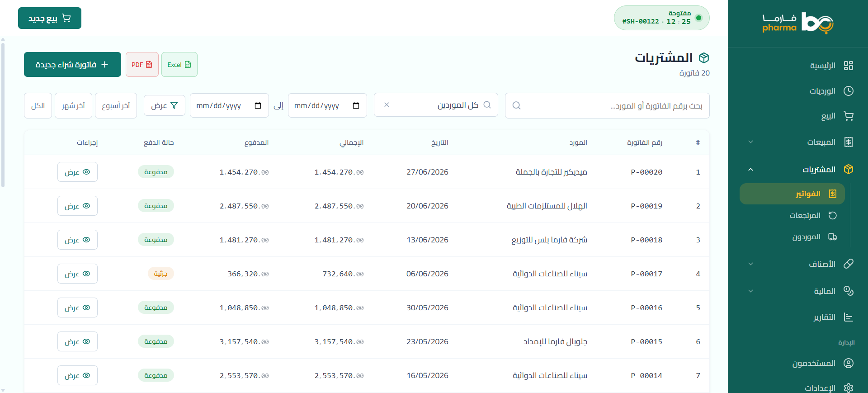The width and height of the screenshot is (868, 393).
Task: Click the مدفوعة status badge for P-00020
Action: [156, 172]
